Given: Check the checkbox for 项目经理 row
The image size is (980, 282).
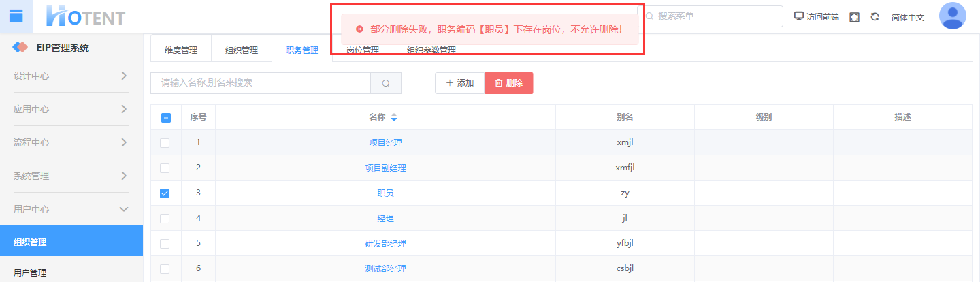Looking at the screenshot, I should point(165,143).
